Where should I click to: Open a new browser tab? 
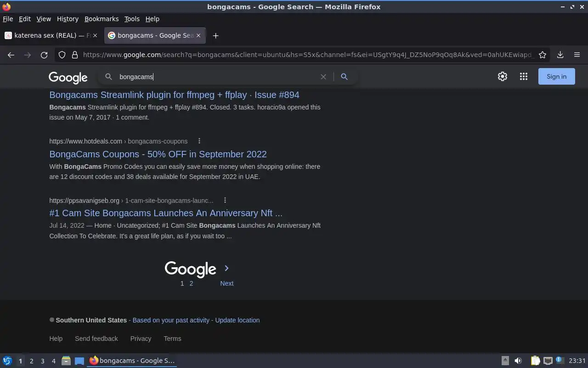pyautogui.click(x=215, y=35)
